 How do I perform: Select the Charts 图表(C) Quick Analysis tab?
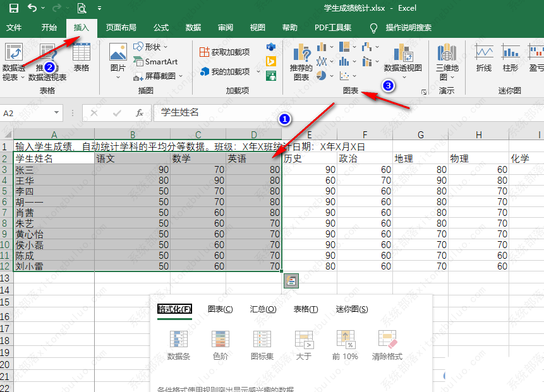(x=221, y=309)
